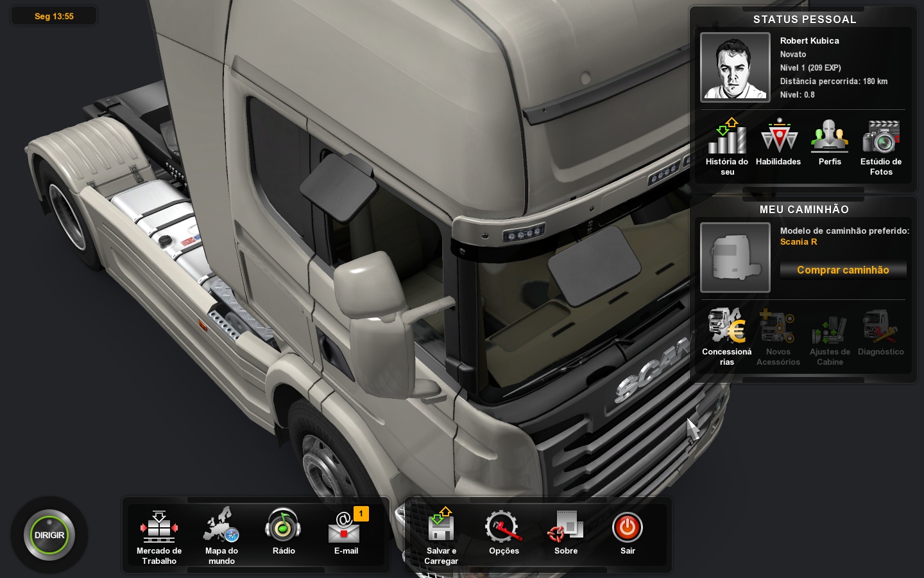Open the Opções settings
The width and height of the screenshot is (924, 578).
504,532
